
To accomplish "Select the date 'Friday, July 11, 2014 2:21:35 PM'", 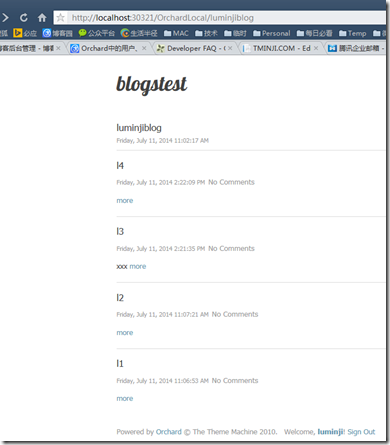I will coord(161,249).
